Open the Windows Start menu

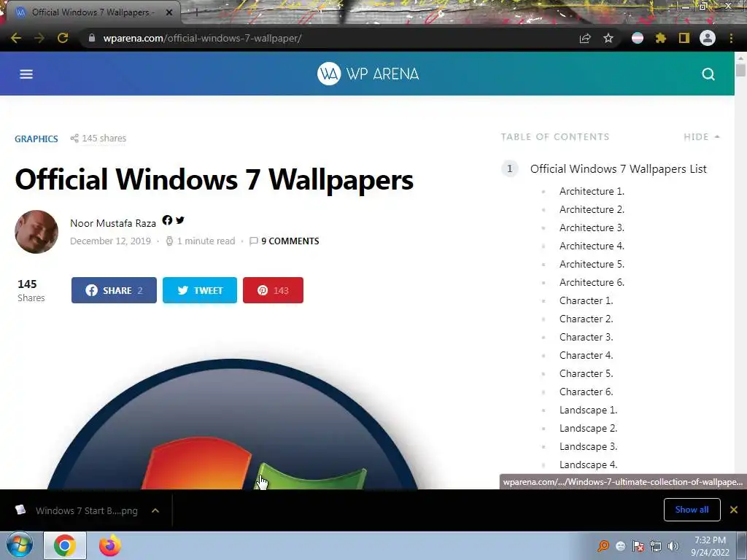(20, 545)
